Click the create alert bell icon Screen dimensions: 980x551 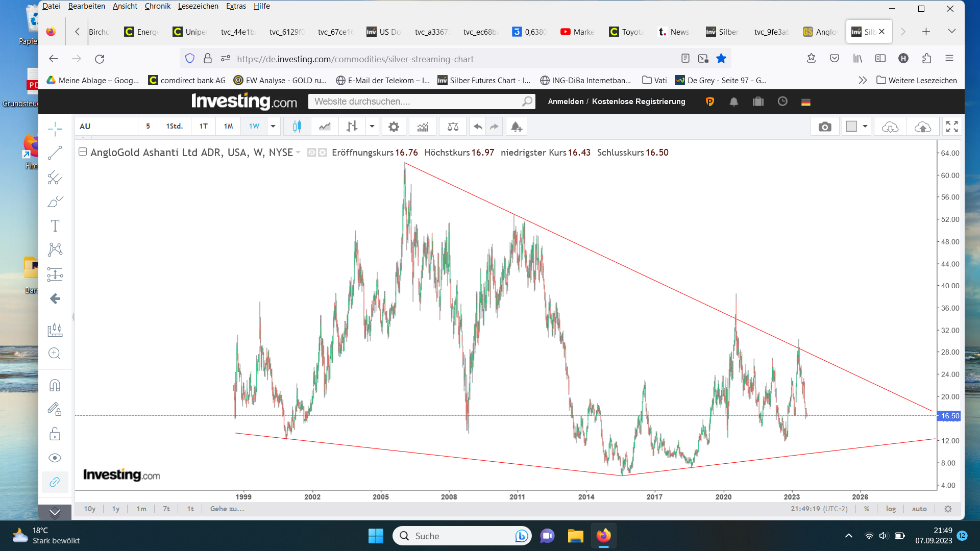(516, 127)
